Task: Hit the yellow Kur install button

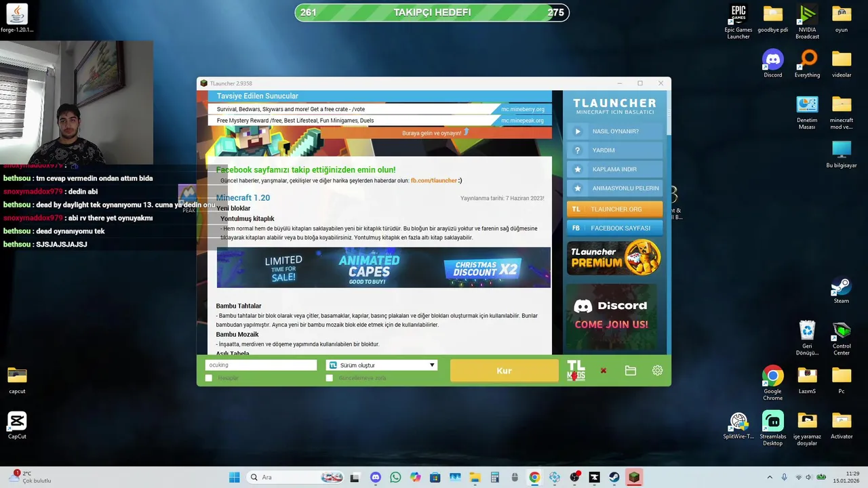Action: [x=504, y=371]
